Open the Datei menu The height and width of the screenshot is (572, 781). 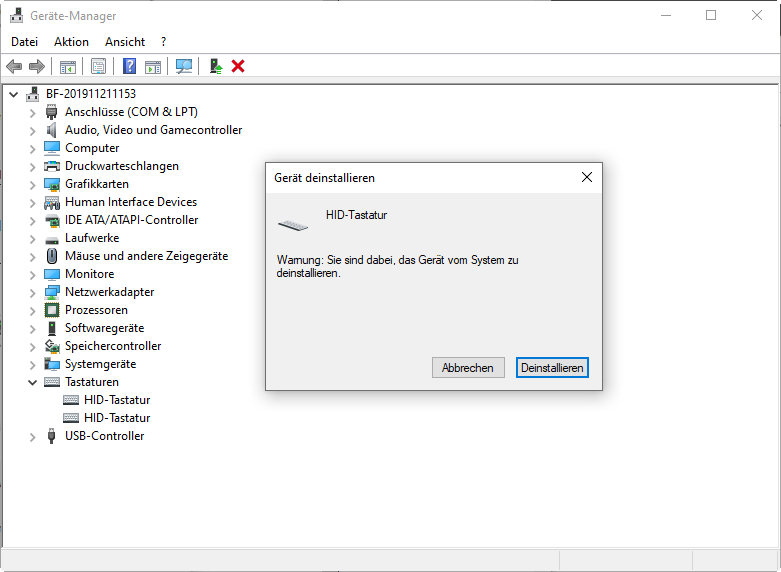pos(24,42)
